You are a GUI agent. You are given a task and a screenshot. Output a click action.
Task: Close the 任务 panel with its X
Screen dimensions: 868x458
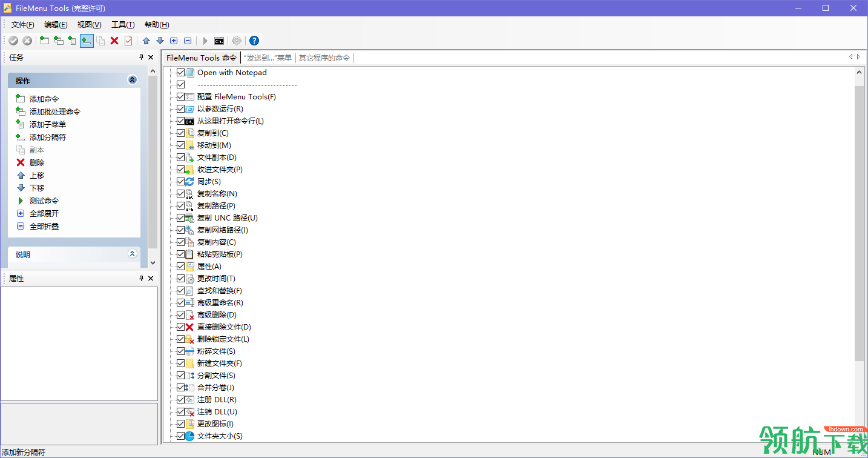151,58
